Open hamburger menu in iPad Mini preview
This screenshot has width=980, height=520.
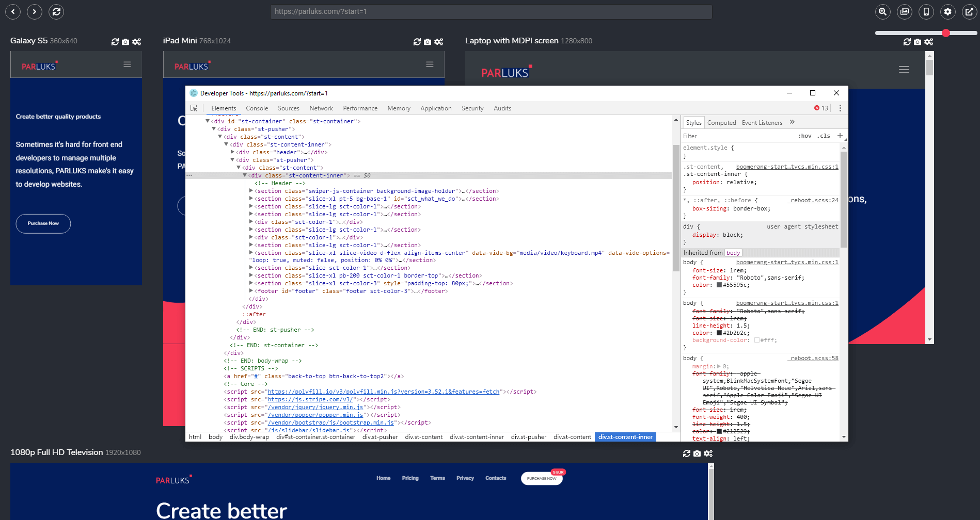click(430, 64)
